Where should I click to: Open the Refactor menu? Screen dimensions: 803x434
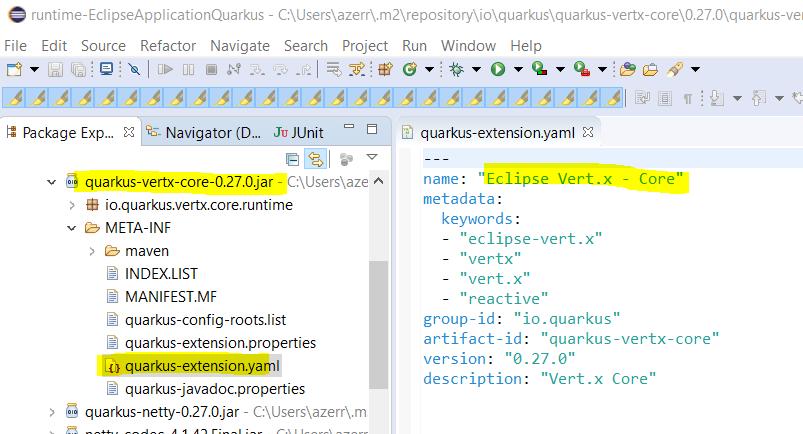(168, 46)
